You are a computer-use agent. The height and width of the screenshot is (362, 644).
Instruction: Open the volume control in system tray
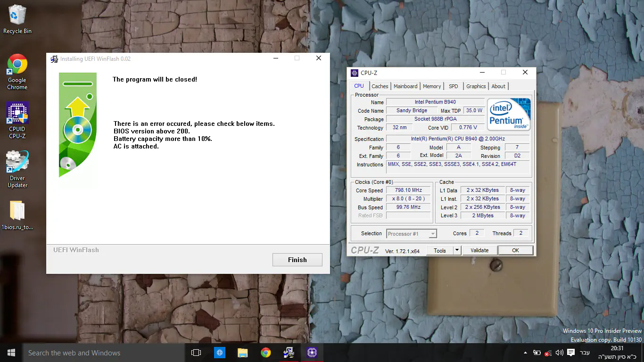pyautogui.click(x=560, y=353)
